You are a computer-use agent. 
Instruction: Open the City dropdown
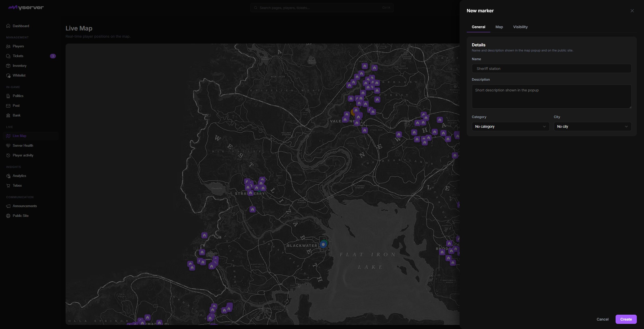pos(593,126)
